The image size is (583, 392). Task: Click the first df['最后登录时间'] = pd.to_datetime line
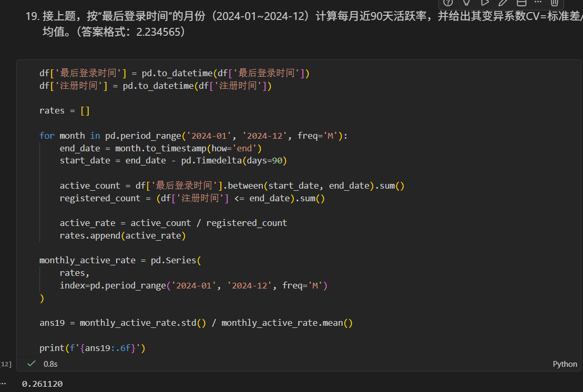pyautogui.click(x=175, y=73)
